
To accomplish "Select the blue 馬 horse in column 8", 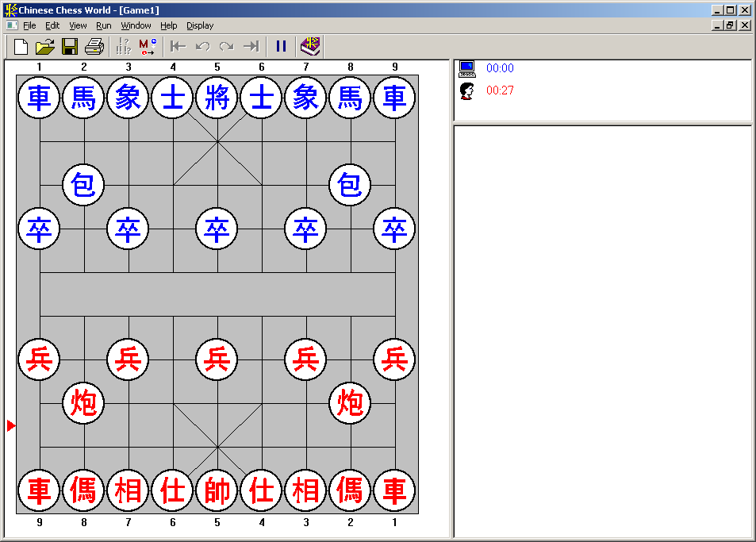I will click(x=350, y=98).
